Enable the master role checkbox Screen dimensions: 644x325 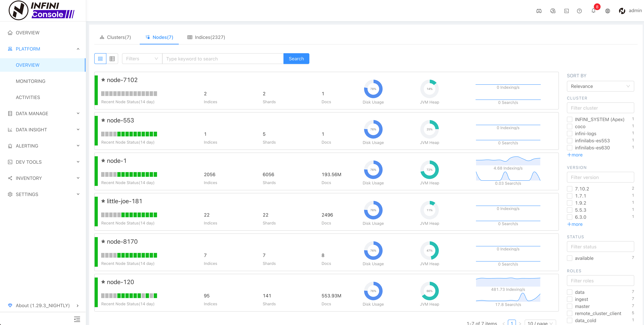point(569,306)
